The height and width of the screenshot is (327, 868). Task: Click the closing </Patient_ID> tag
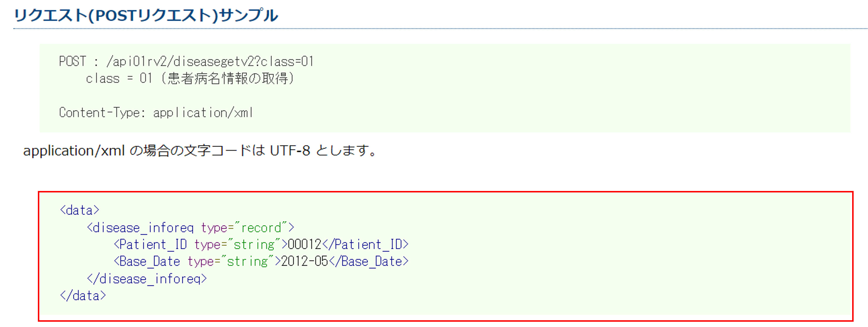pos(365,244)
